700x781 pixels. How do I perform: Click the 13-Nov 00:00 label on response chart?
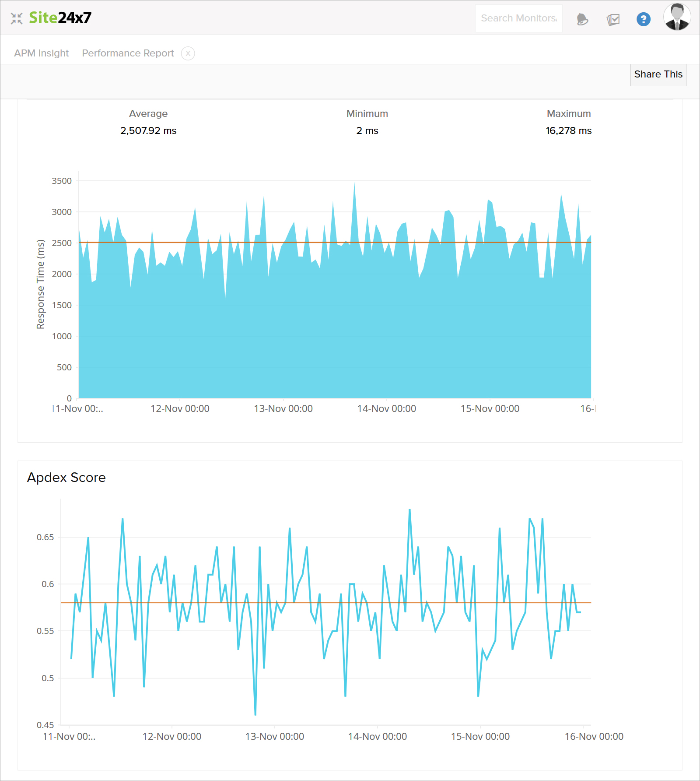pos(283,408)
